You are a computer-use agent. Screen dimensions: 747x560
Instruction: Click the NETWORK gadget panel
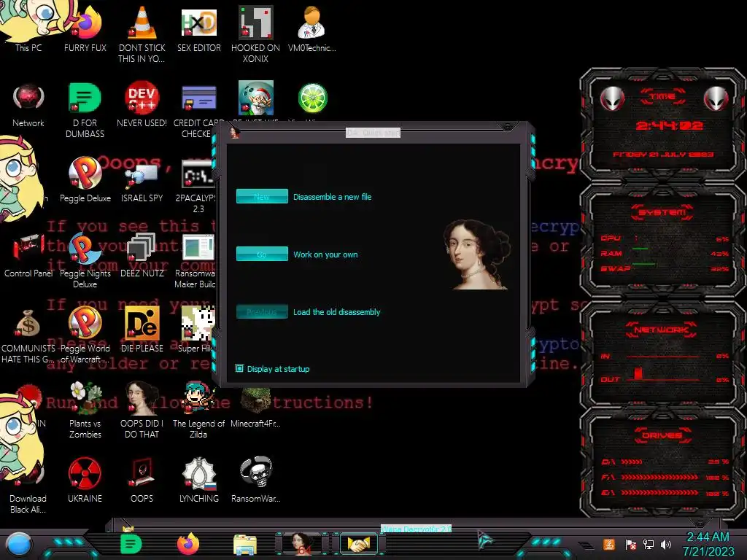(x=662, y=356)
